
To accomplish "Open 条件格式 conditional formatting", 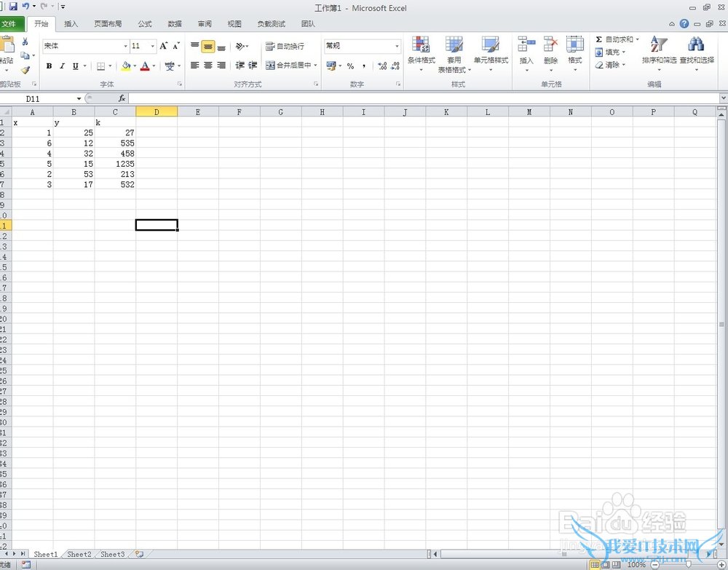I will coord(421,55).
